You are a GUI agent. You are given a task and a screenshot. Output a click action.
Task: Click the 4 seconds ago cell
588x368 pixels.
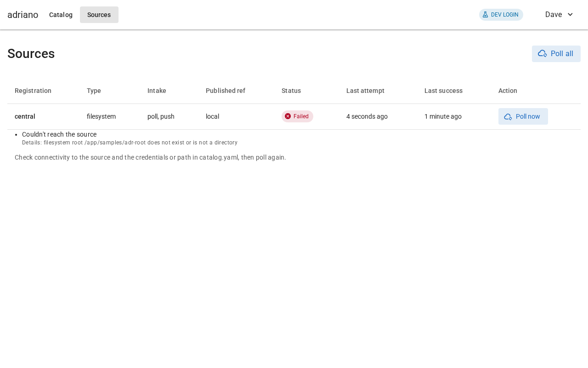[x=367, y=116]
